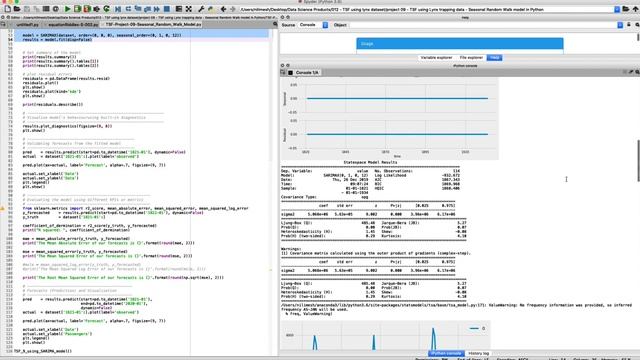The height and width of the screenshot is (360, 640).
Task: Select TSF-Project-09-Seasonal_Random_Walk_Model.py tab
Action: 153,24
